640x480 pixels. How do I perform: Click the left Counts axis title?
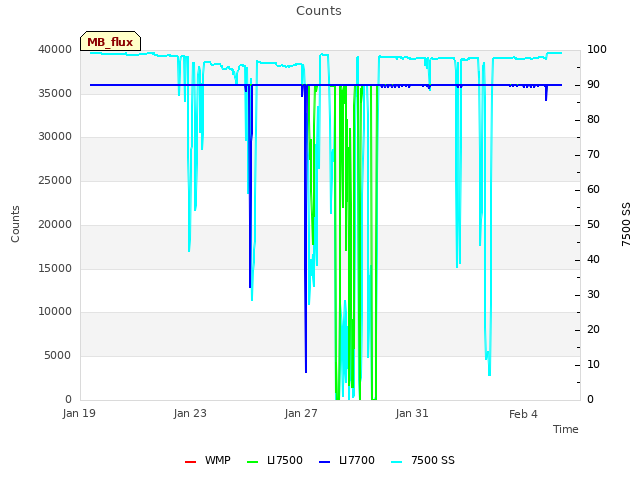(x=15, y=224)
